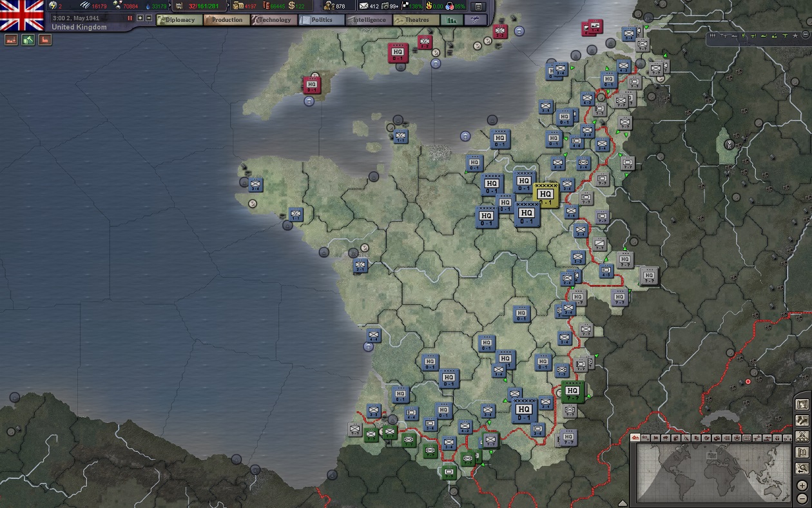This screenshot has width=812, height=508.
Task: Increase game speed with the plus button
Action: pyautogui.click(x=140, y=18)
